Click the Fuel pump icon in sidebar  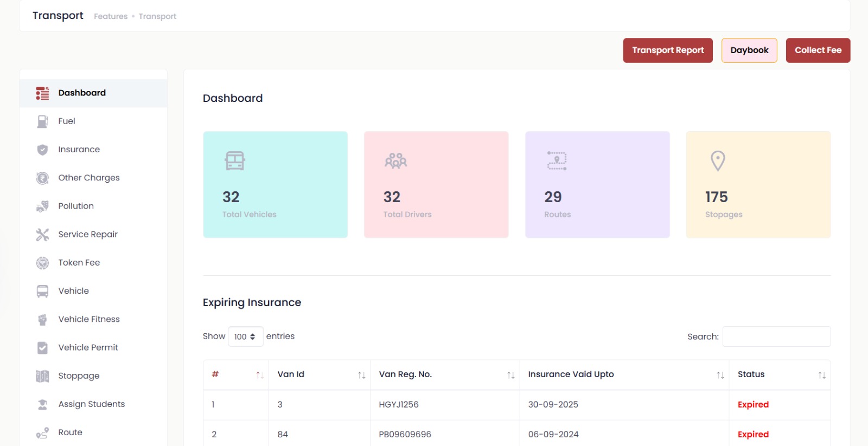tap(42, 121)
